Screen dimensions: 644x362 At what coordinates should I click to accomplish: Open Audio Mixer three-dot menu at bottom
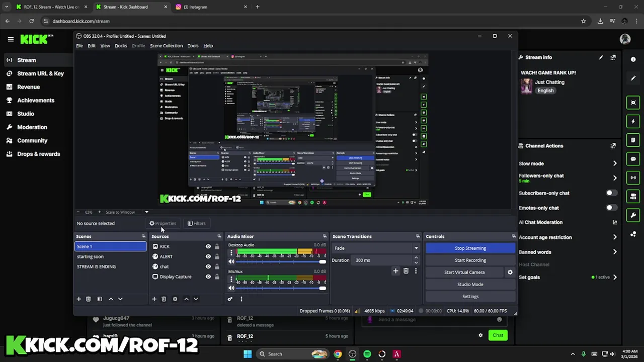tap(241, 299)
